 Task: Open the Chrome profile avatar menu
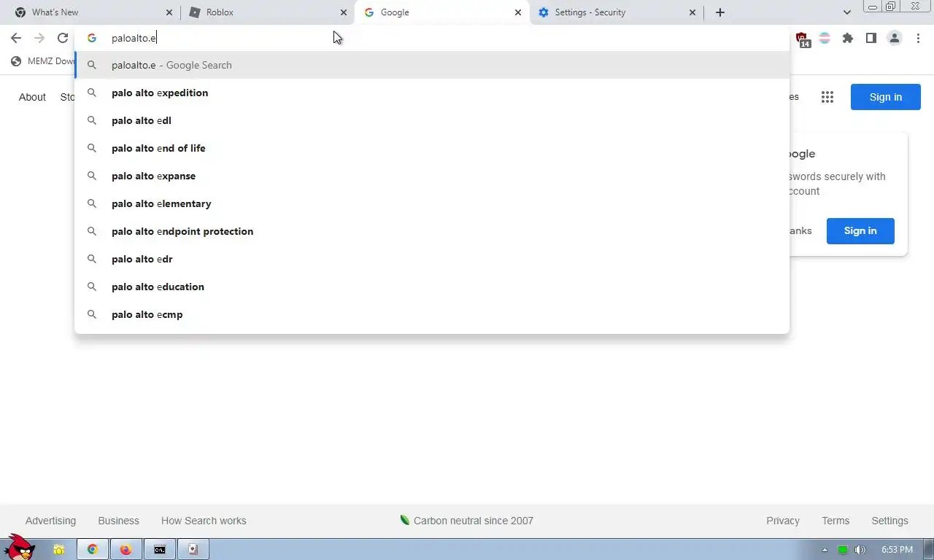895,38
